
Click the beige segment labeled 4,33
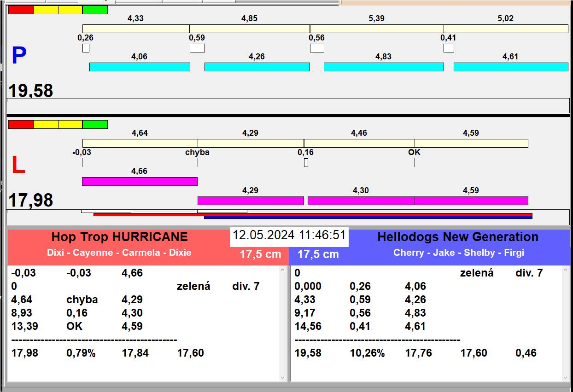point(136,29)
